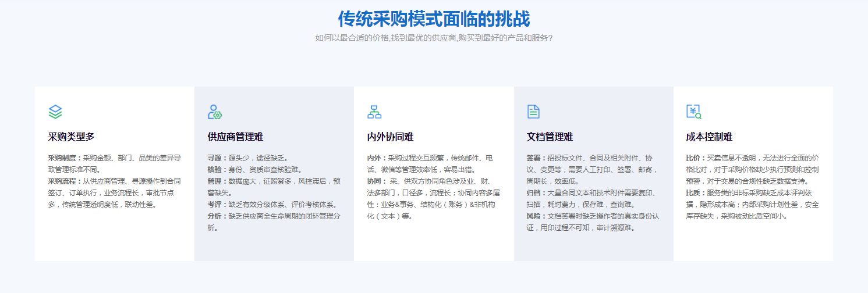868x293 pixels.
Task: Click the bold 协同 label in collaboration card
Action: tap(374, 181)
